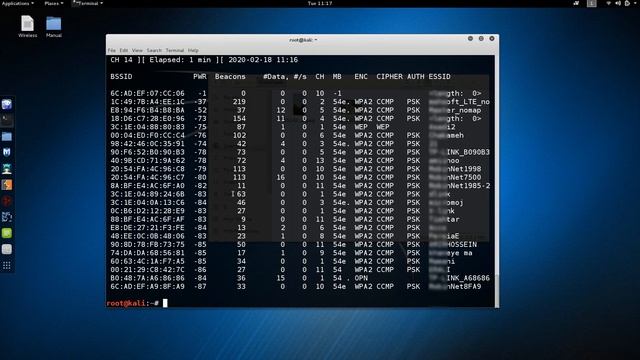Click BSSID 6C:AD:EF:07:CC:06
The height and width of the screenshot is (360, 640).
pyautogui.click(x=147, y=93)
